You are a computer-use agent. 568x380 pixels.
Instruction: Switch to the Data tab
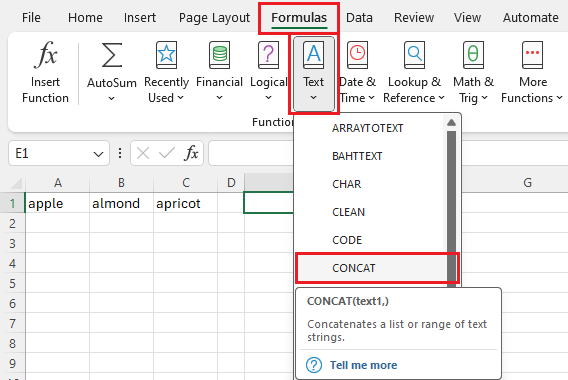[x=359, y=17]
